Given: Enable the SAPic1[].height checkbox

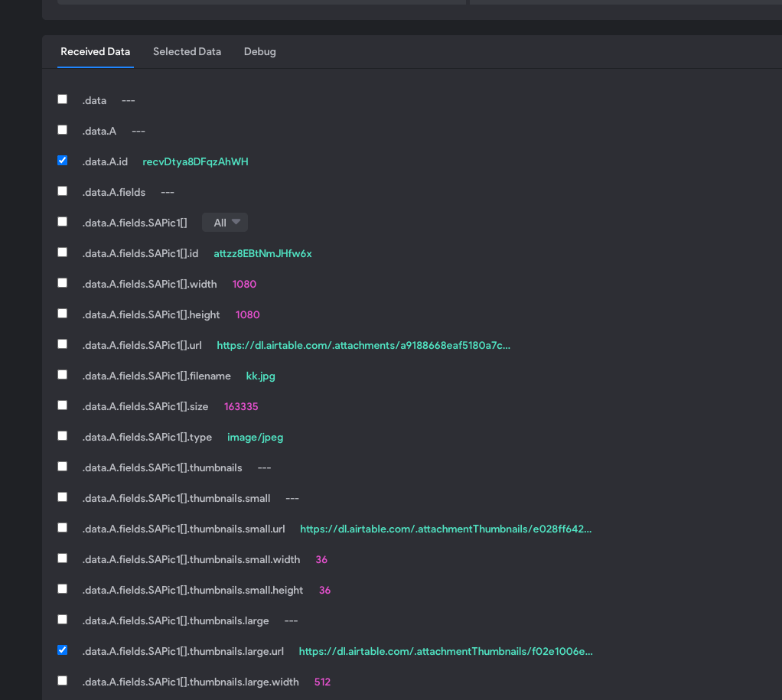Looking at the screenshot, I should pos(62,313).
